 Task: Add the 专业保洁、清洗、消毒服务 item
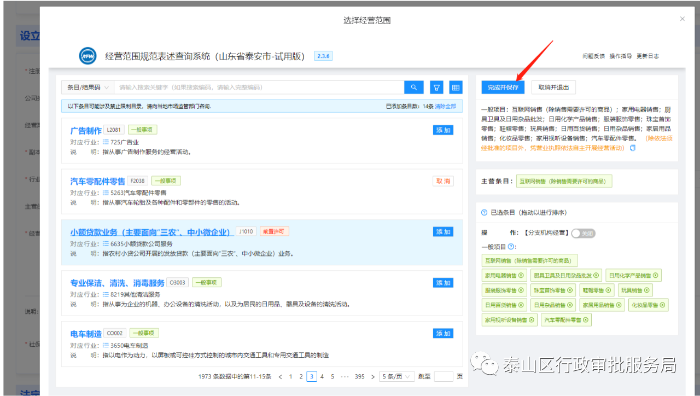[443, 283]
